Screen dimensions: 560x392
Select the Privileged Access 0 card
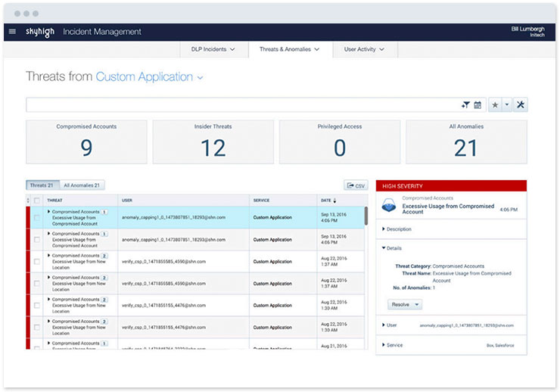coord(340,142)
